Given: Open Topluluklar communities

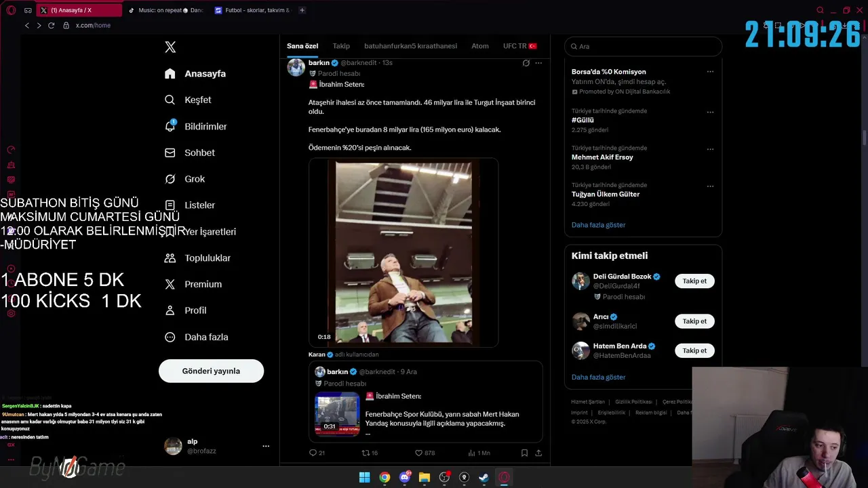Looking at the screenshot, I should (x=197, y=258).
